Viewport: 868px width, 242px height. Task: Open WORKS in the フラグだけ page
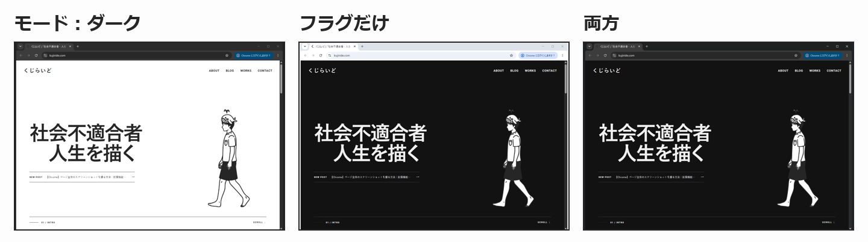(x=530, y=70)
